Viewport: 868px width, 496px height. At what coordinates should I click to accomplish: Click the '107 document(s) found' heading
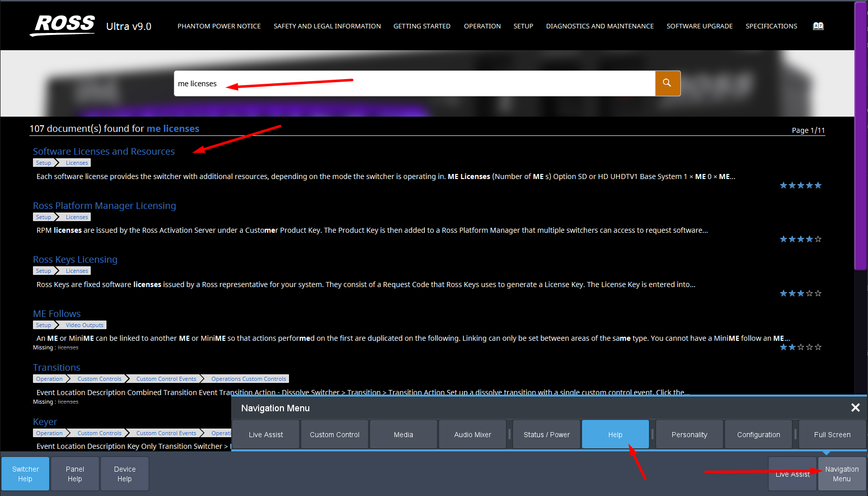tap(115, 128)
